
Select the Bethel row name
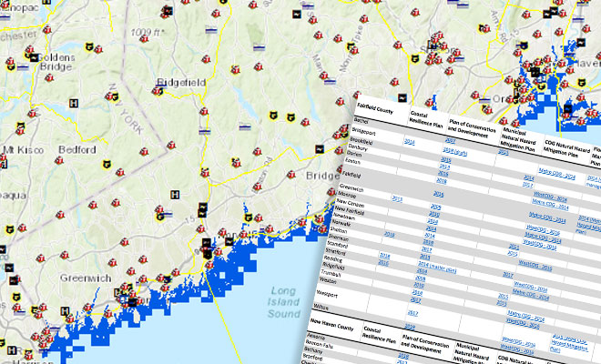point(362,120)
